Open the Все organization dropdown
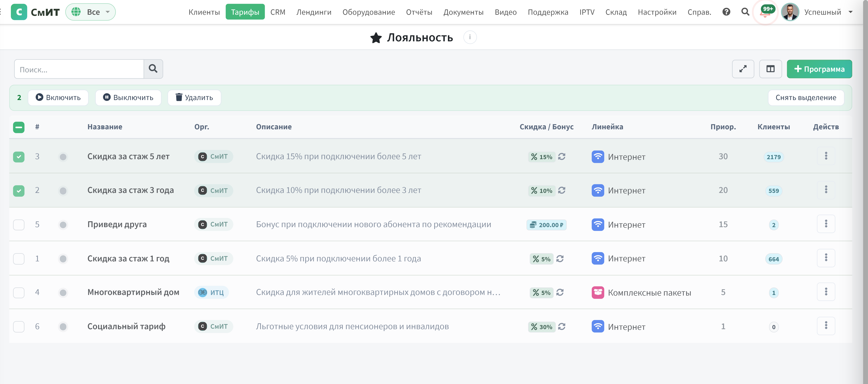This screenshot has height=384, width=868. (x=90, y=12)
